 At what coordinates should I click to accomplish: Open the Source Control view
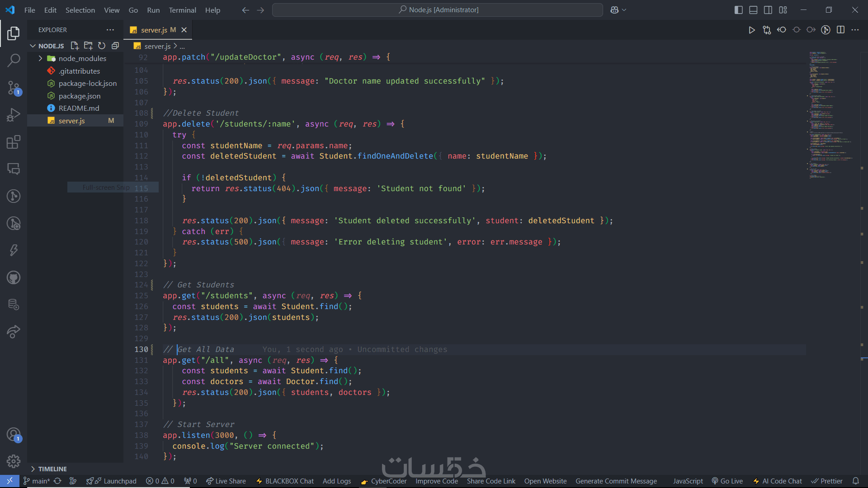(14, 88)
